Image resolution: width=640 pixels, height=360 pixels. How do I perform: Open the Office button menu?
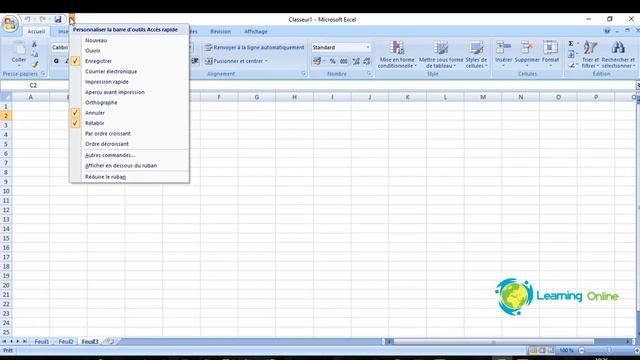click(10, 24)
